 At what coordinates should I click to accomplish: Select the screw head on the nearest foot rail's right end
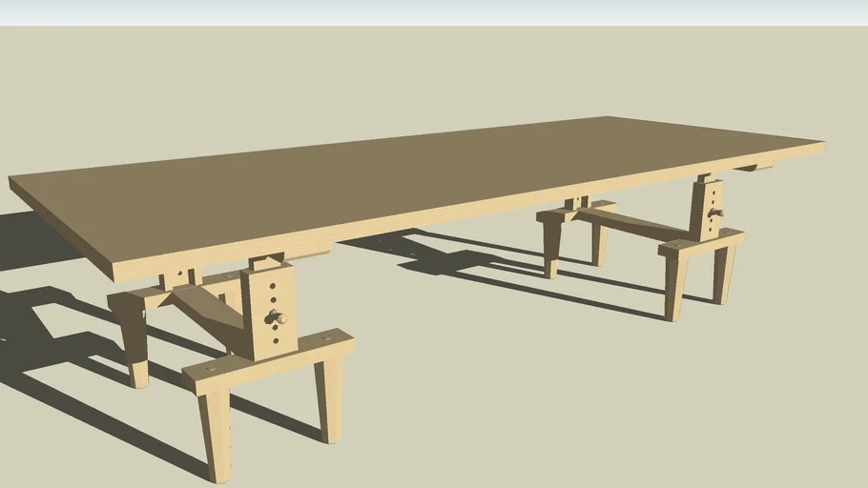(328, 337)
